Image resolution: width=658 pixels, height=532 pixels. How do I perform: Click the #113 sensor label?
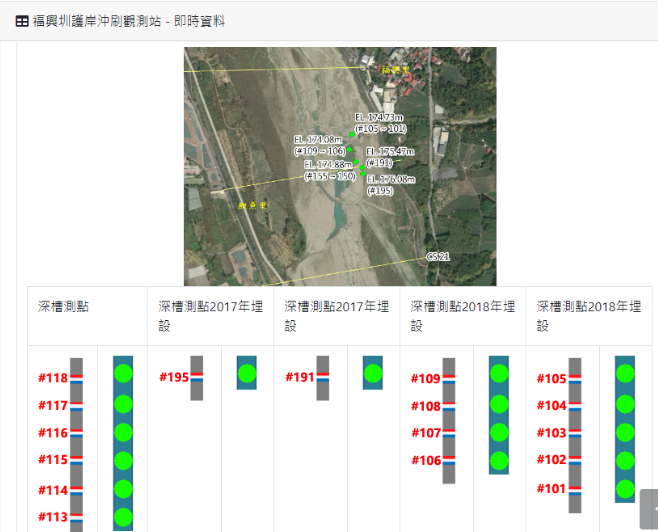tap(53, 517)
